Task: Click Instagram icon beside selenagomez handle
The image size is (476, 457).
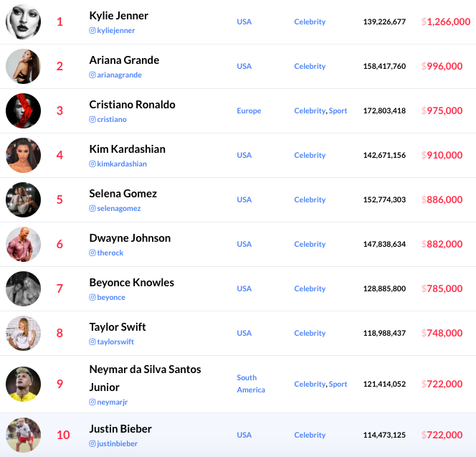Action: (92, 209)
